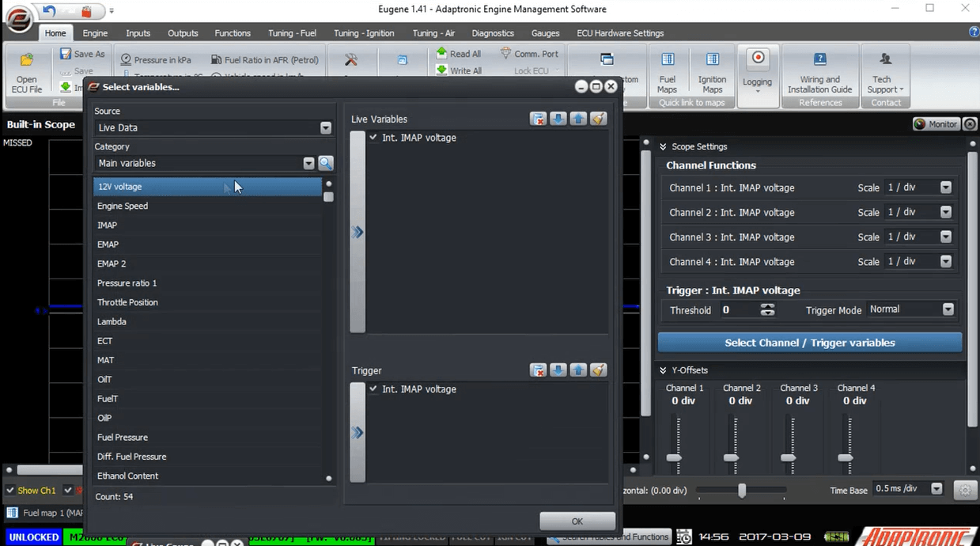The image size is (980, 546).
Task: Open Ignition Maps quick link
Action: tap(712, 73)
